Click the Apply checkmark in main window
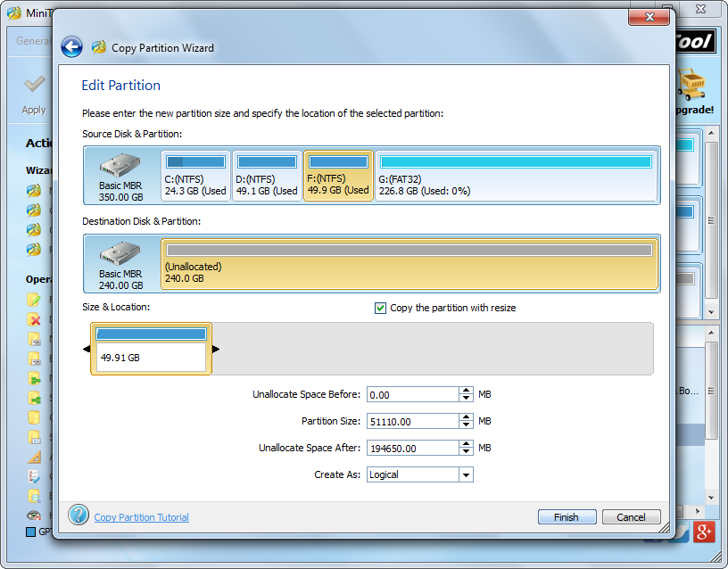This screenshot has width=728, height=569. tap(35, 85)
